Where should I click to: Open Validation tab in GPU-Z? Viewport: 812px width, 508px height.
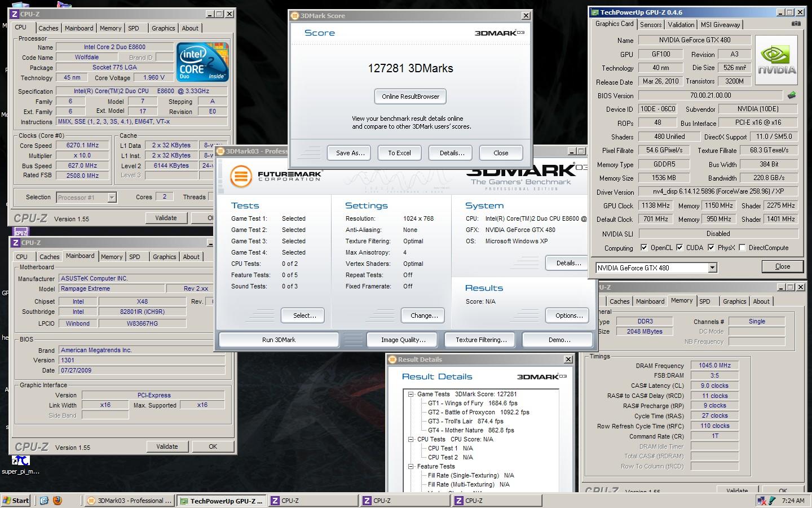(x=681, y=25)
